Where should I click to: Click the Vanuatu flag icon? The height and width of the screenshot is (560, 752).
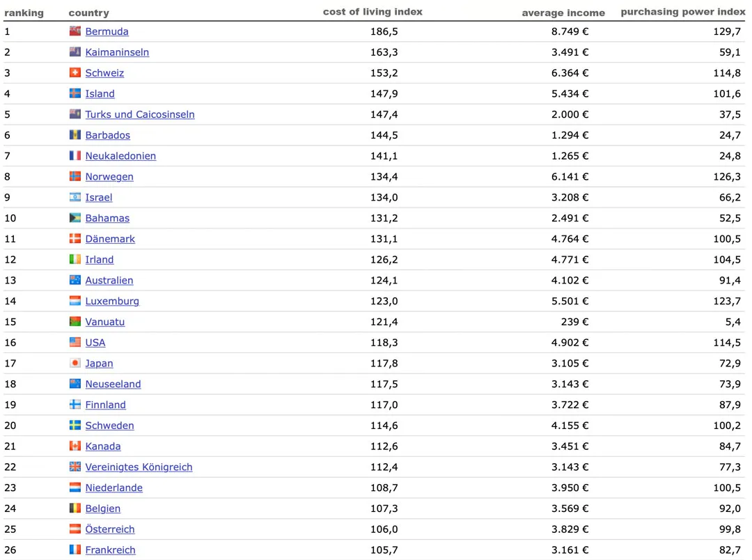[x=75, y=322]
